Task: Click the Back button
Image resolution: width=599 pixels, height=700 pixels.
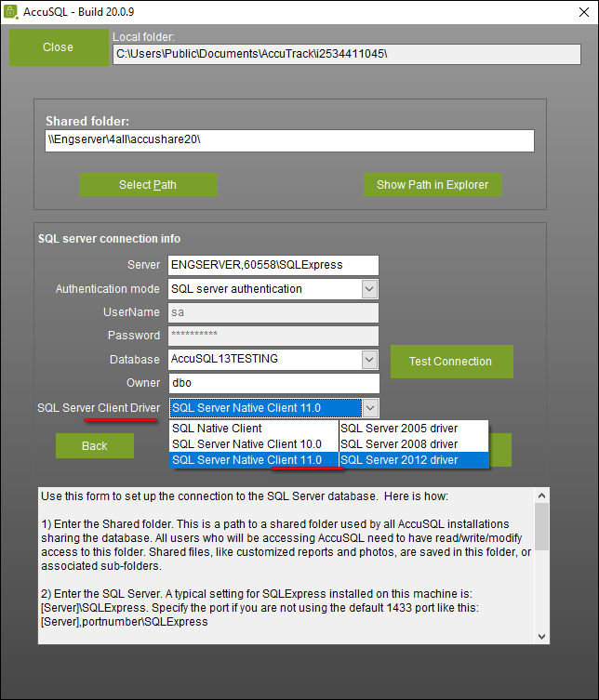Action: point(95,445)
